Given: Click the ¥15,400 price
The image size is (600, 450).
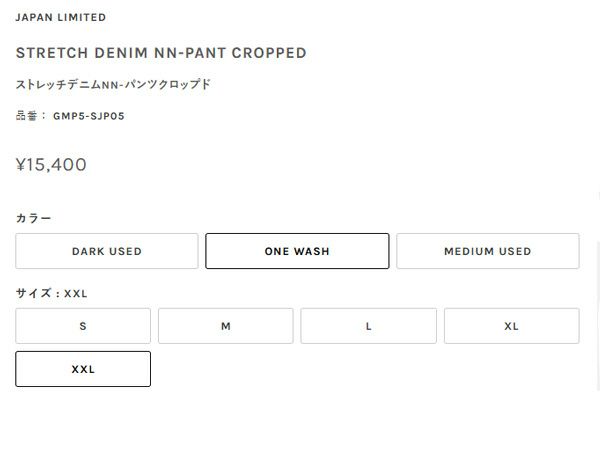Looking at the screenshot, I should [51, 165].
